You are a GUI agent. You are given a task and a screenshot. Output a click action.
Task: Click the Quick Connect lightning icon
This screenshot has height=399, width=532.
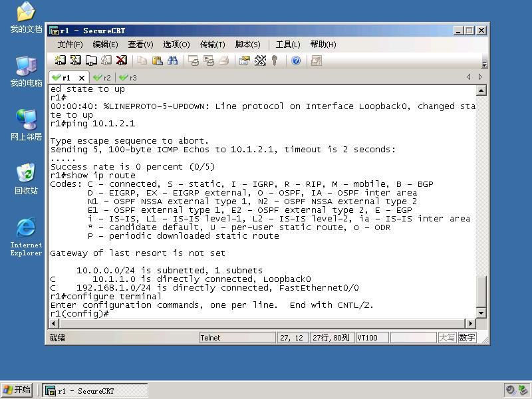pyautogui.click(x=75, y=61)
